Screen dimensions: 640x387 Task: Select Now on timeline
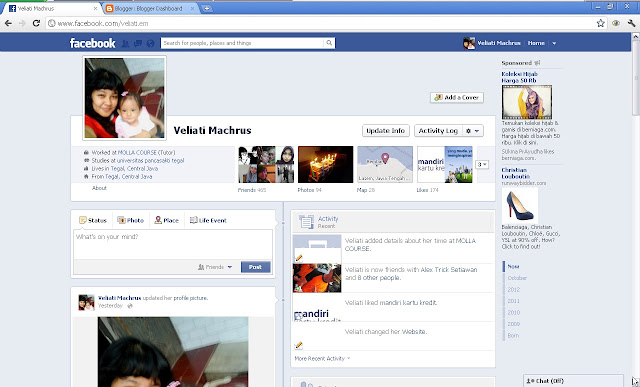click(513, 266)
